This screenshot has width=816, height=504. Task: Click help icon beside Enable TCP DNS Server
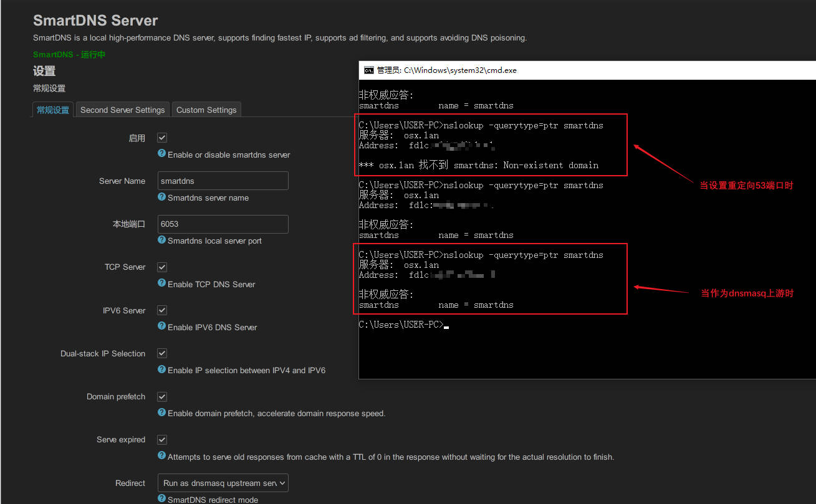pos(162,283)
